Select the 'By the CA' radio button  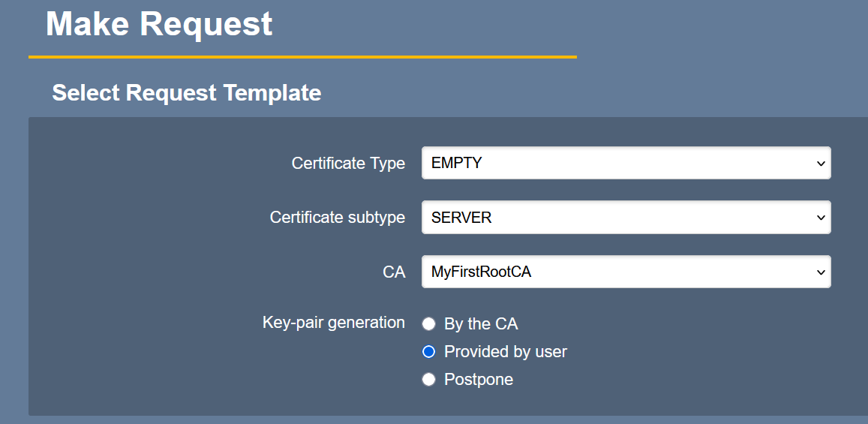click(429, 324)
